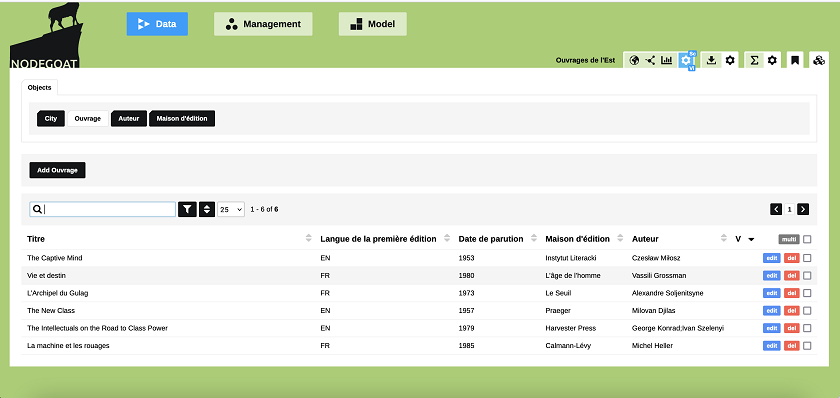Open geographic visualisation globe icon
The height and width of the screenshot is (398, 840).
(x=634, y=61)
